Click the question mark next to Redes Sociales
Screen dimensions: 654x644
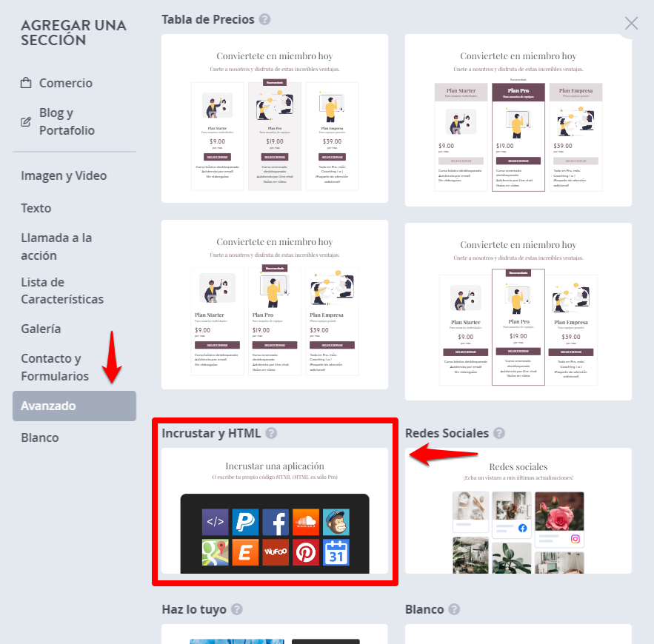click(499, 433)
